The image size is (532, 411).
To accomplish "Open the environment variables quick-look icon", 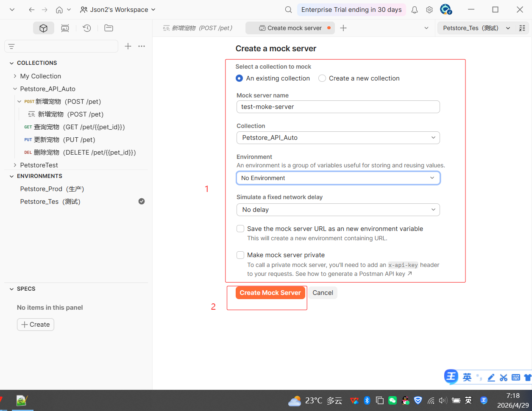I will click(522, 28).
